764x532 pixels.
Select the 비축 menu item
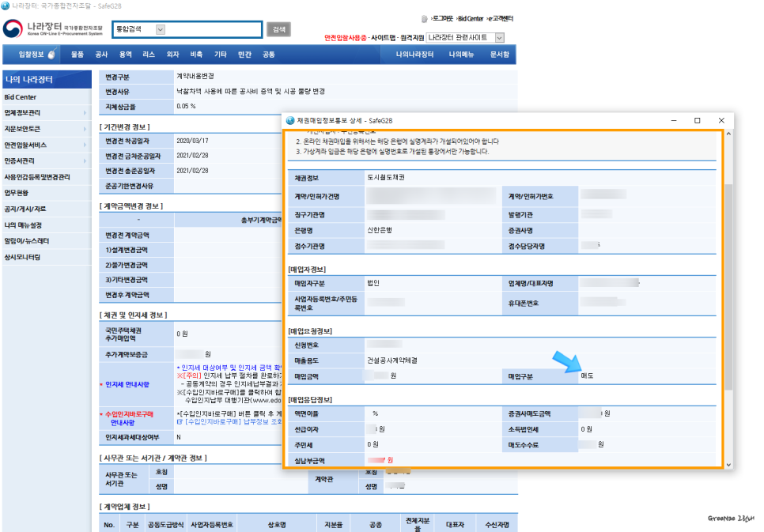coord(196,55)
